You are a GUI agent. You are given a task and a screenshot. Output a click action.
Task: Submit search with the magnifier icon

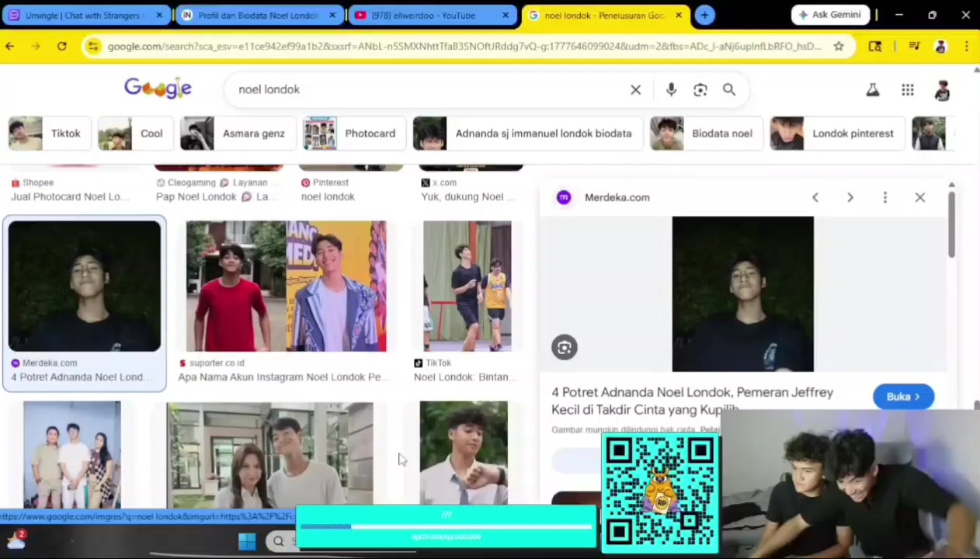click(x=729, y=89)
